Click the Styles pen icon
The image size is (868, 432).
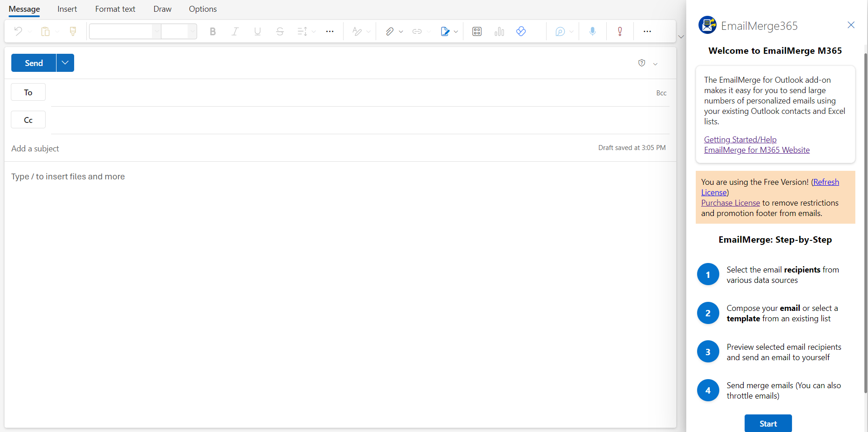click(x=357, y=31)
